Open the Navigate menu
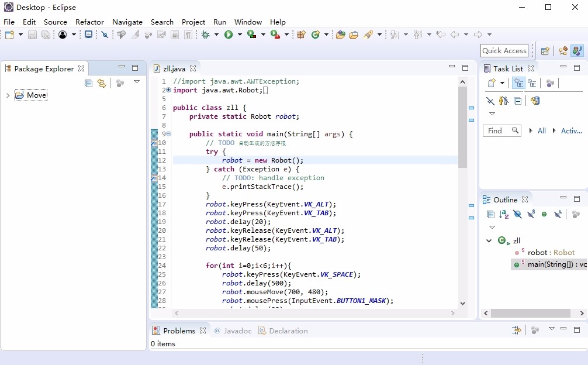Image resolution: width=588 pixels, height=365 pixels. point(127,22)
